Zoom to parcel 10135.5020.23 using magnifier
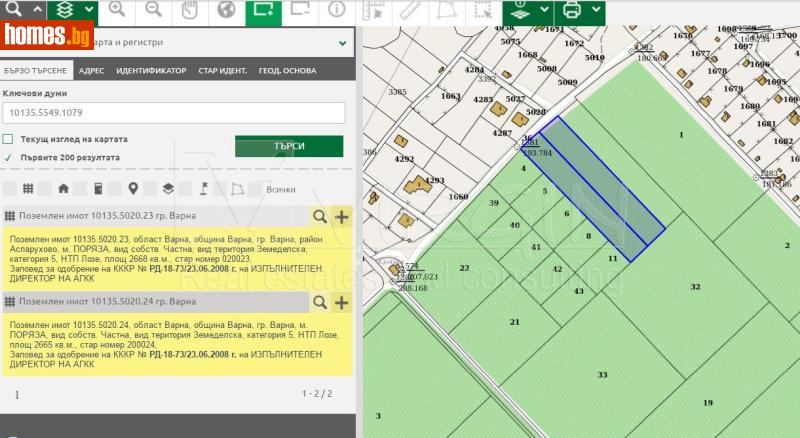Viewport: 800px width, 438px height. click(x=320, y=216)
